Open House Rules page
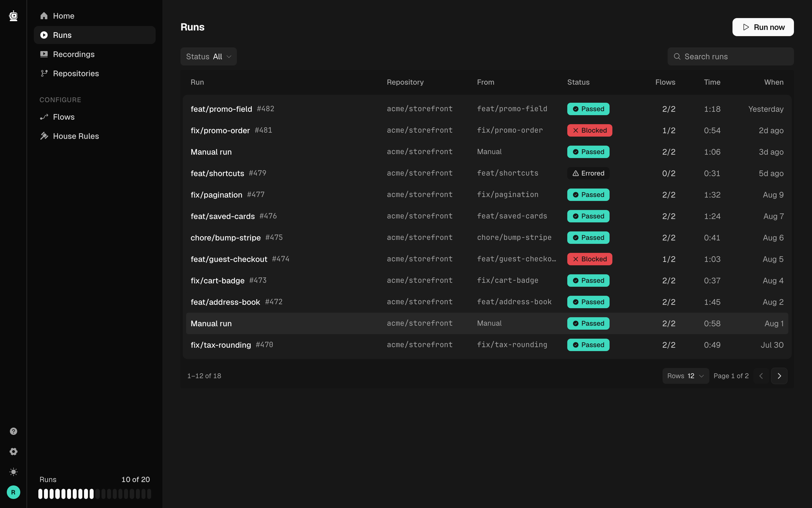 (x=95, y=136)
